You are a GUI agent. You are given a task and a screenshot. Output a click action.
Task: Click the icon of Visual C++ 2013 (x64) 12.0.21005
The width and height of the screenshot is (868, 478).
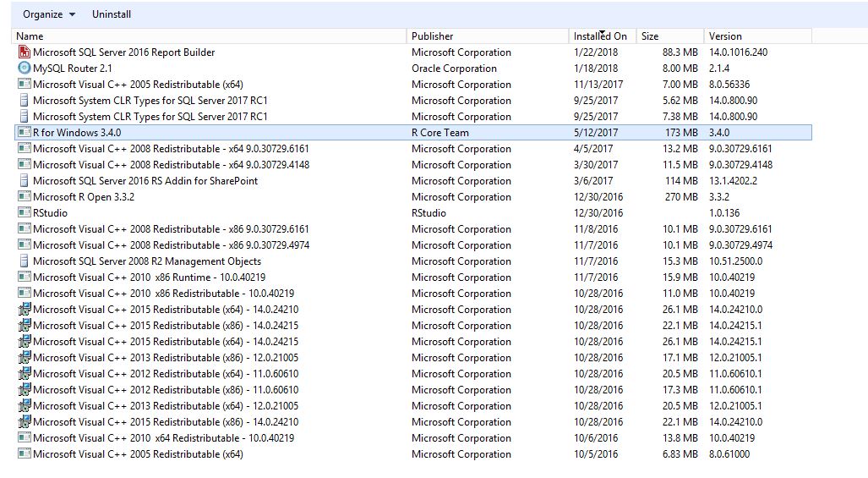[x=24, y=405]
